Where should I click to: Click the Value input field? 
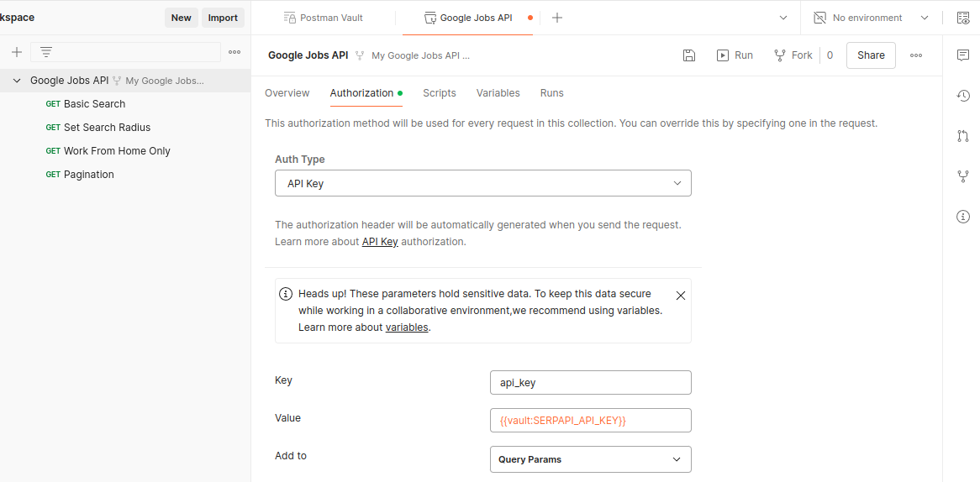click(590, 420)
